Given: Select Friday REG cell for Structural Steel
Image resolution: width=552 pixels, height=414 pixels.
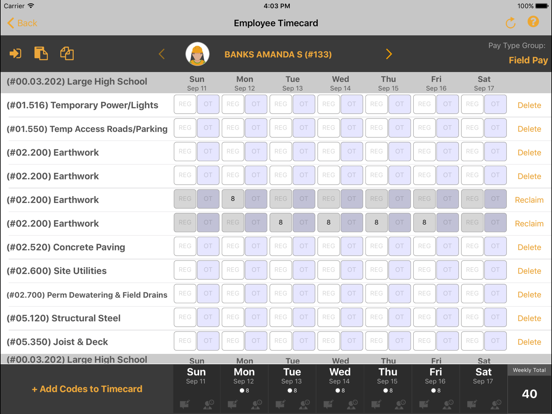Looking at the screenshot, I should click(x=424, y=317).
